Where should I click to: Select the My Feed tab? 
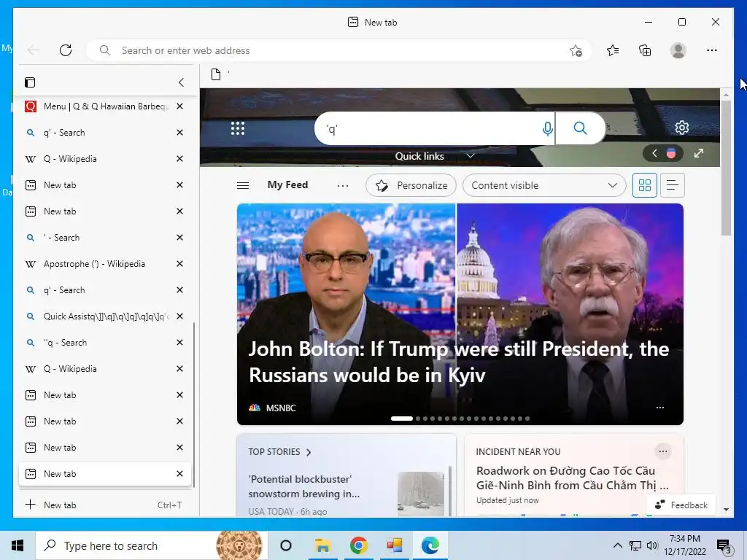(287, 184)
